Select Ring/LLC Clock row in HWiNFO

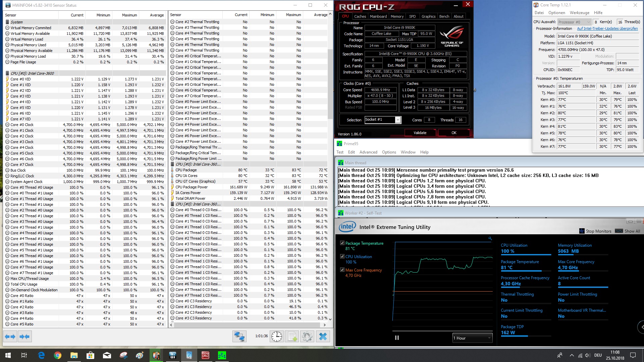[85, 176]
